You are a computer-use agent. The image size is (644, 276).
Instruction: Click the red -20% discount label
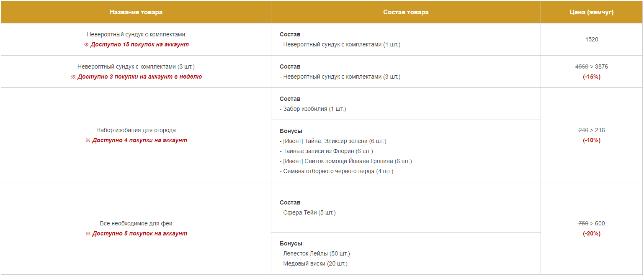(x=591, y=233)
